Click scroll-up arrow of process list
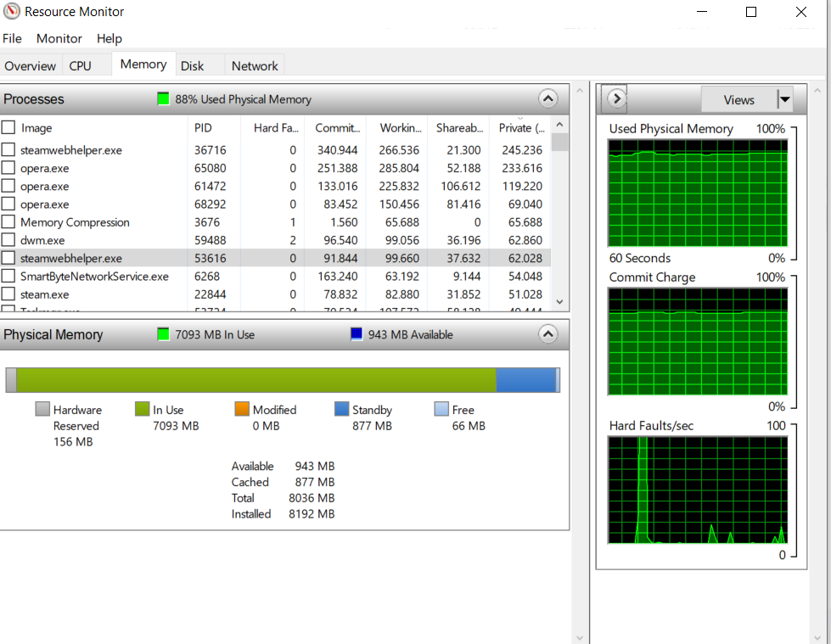 pos(559,125)
